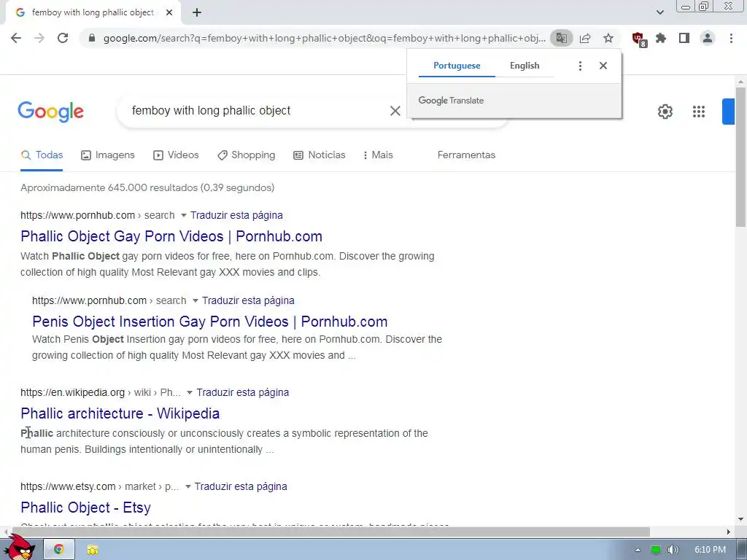
Task: Click the address bar URL
Action: coord(324,38)
